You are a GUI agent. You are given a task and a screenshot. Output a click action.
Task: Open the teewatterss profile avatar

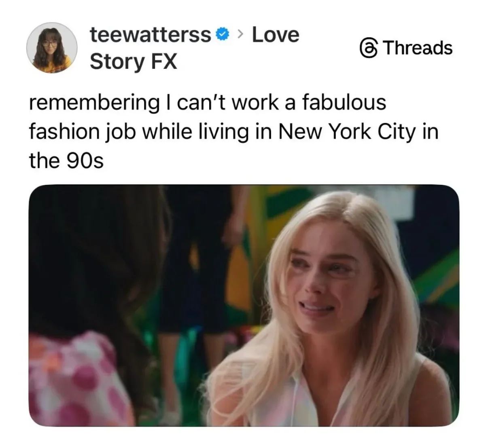(x=52, y=48)
